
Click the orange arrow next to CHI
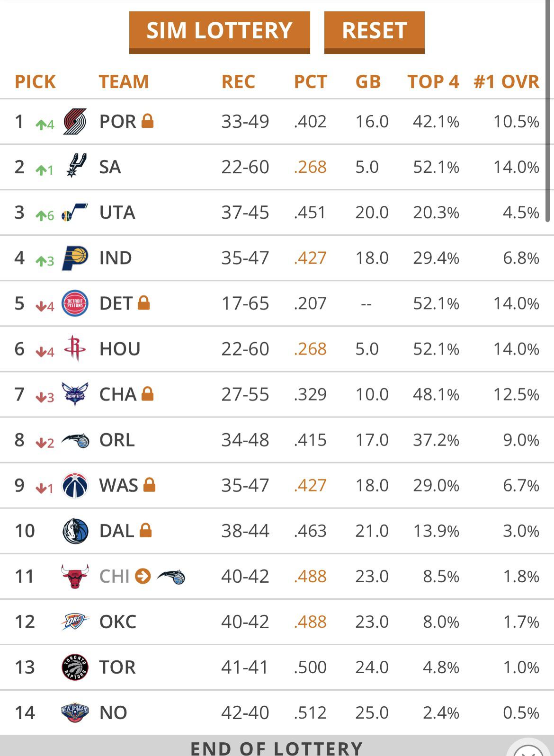[143, 576]
